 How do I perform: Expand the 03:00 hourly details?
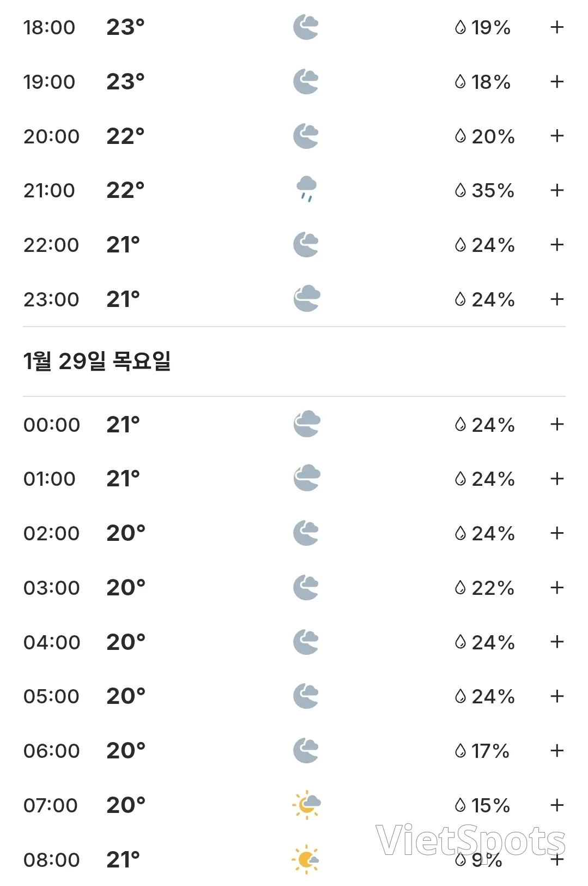point(556,587)
